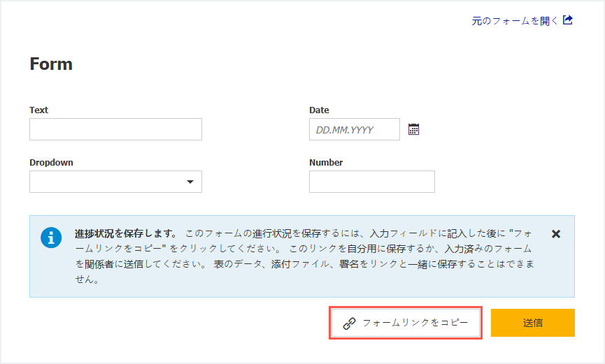
Task: Click the Text field label
Action: coord(39,110)
